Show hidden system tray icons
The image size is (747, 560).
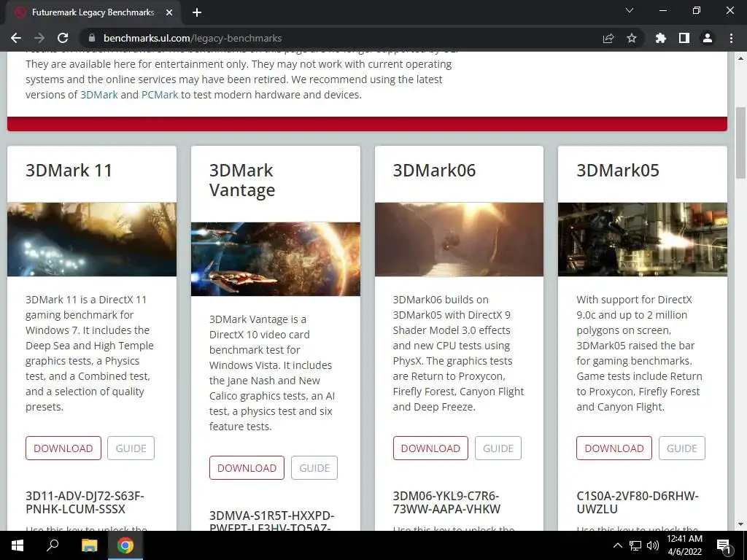tap(617, 545)
